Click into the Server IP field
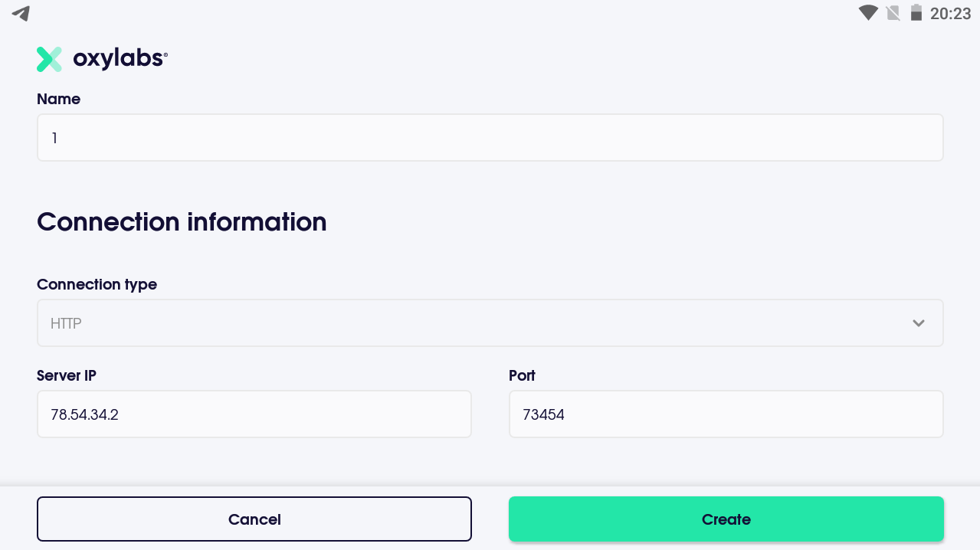The image size is (980, 550). (x=254, y=414)
